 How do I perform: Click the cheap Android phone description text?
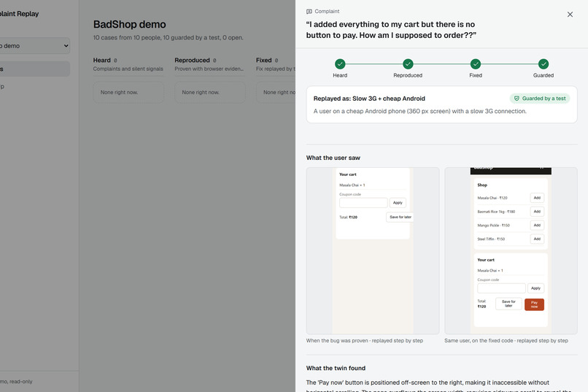[x=419, y=111]
